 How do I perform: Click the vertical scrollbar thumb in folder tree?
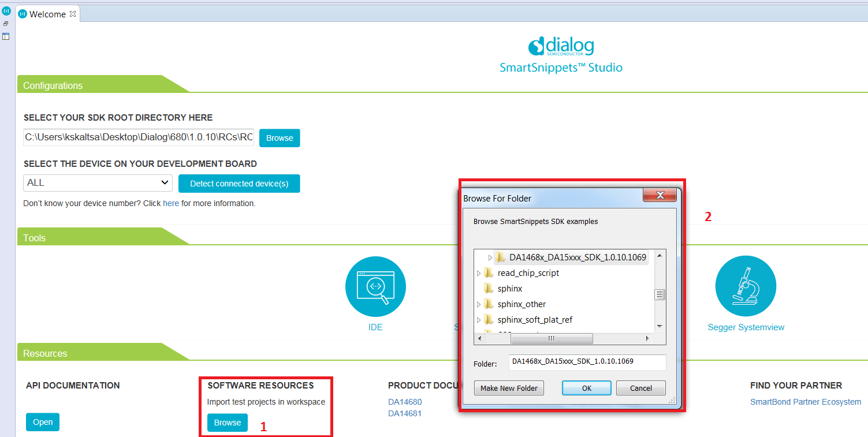point(660,294)
